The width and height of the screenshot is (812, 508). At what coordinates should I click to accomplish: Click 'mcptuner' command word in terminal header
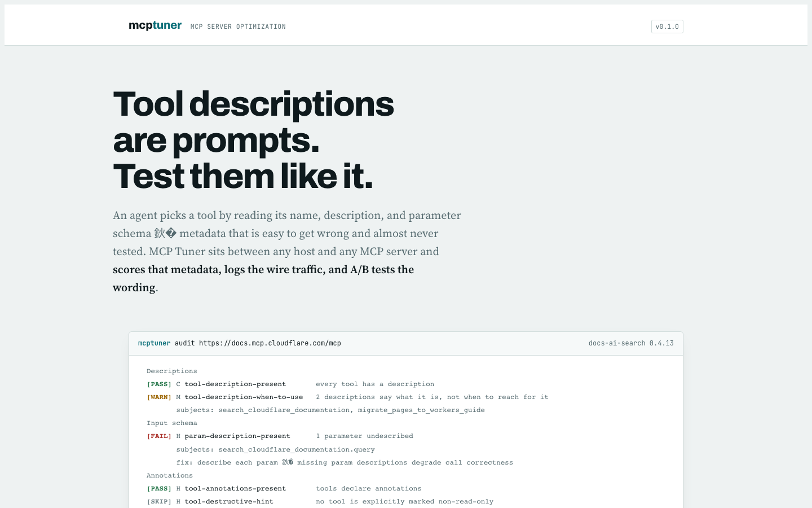[x=154, y=343]
